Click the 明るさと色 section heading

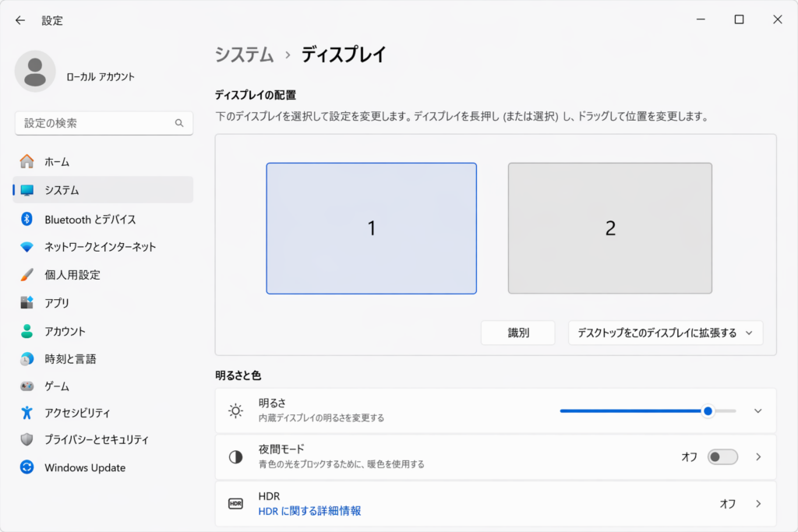238,375
